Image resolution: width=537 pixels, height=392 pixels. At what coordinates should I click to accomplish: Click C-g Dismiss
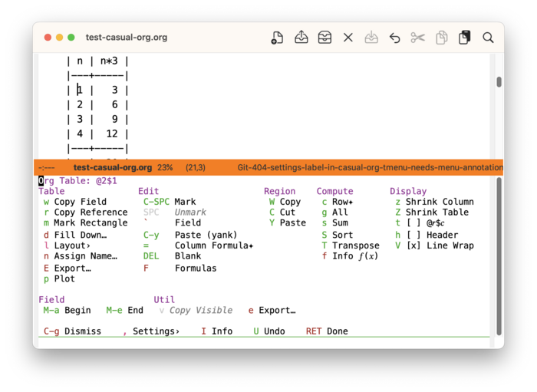72,331
